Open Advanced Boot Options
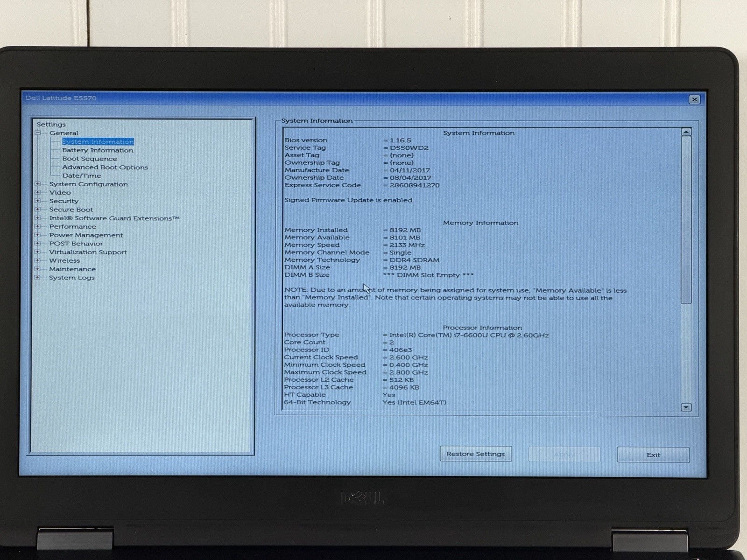This screenshot has width=747, height=560. point(105,167)
